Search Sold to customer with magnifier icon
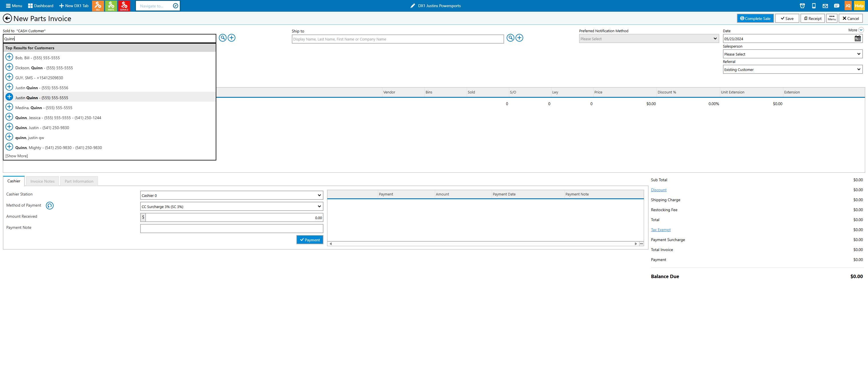This screenshot has height=379, width=868. (223, 38)
